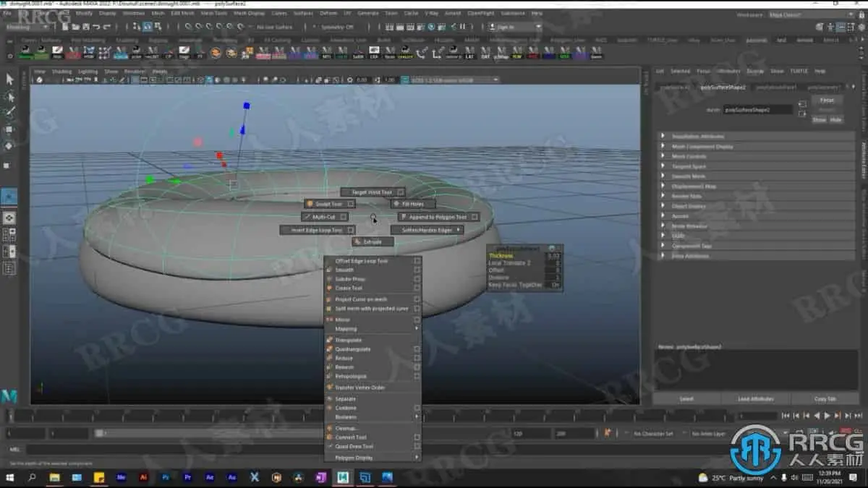The width and height of the screenshot is (868, 488).
Task: Pick Multi-Cut in the marking menu
Action: click(323, 217)
